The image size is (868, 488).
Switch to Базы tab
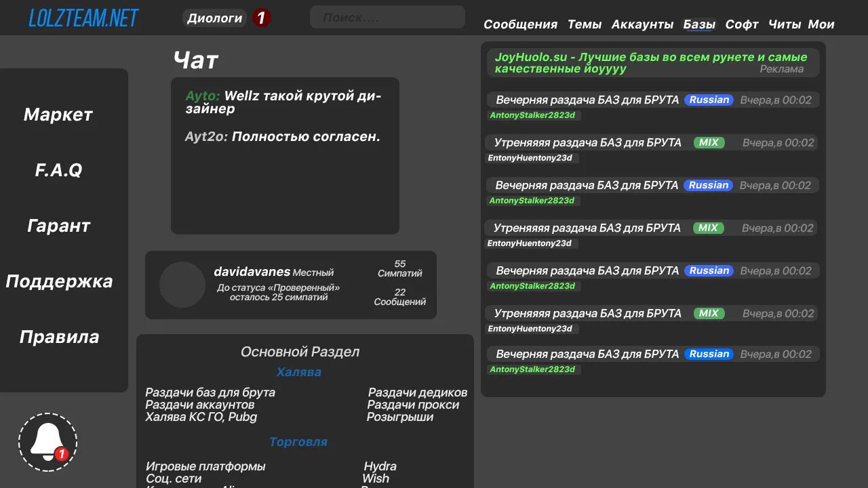(x=699, y=24)
